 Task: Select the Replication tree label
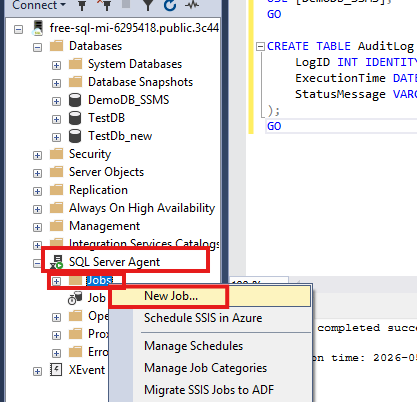[x=98, y=190]
